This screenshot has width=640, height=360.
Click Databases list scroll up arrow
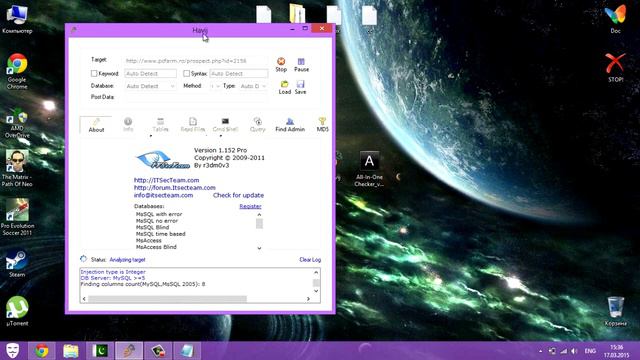(x=259, y=215)
